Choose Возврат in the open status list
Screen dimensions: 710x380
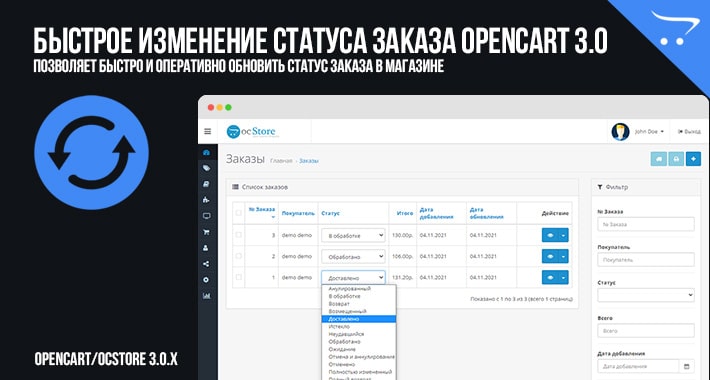pos(359,304)
